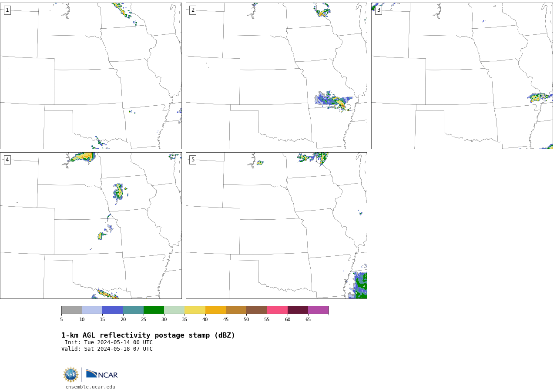
Task: Click the Init: Tue 2024-05-14 00 UTC text
Action: (x=109, y=342)
